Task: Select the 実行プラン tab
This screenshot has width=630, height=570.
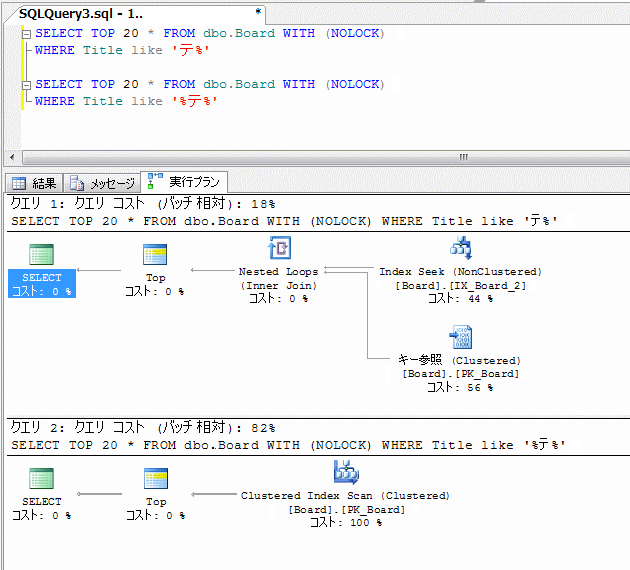Action: click(184, 182)
